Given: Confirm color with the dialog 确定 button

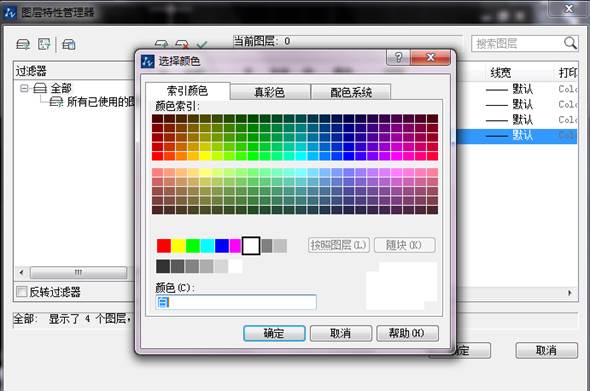Looking at the screenshot, I should (274, 333).
